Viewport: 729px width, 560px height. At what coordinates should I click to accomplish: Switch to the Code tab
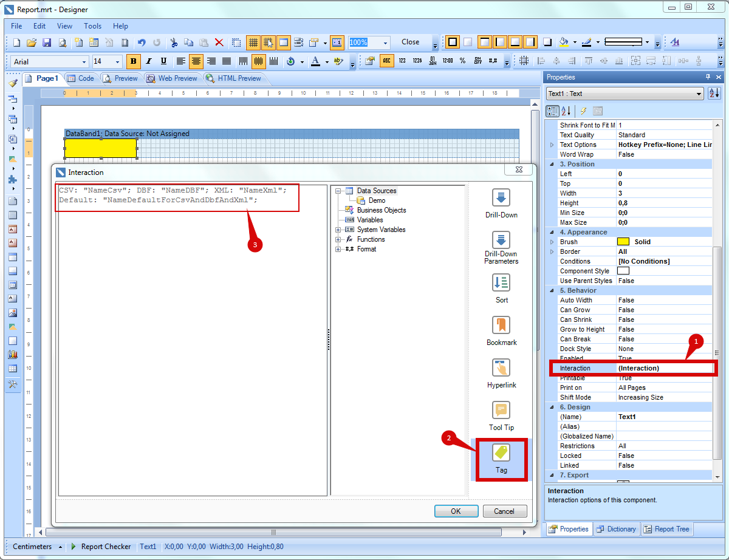(x=80, y=78)
